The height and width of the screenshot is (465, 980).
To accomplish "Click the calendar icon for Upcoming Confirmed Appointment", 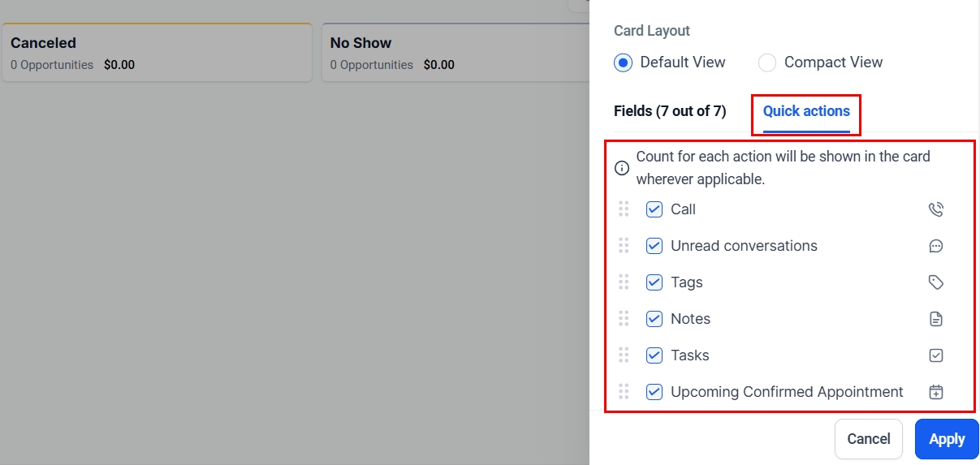I will 935,392.
